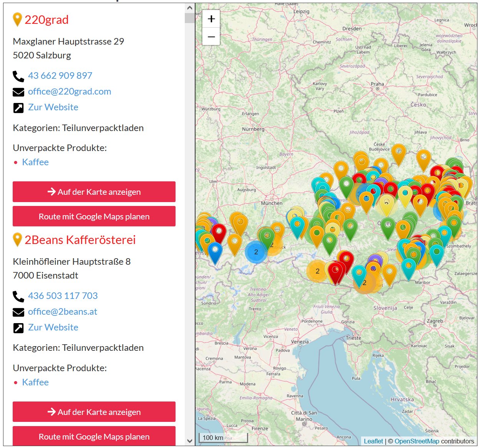Click the orange pin beside 2Beans Kafferösterei
479x448 pixels.
tap(17, 239)
